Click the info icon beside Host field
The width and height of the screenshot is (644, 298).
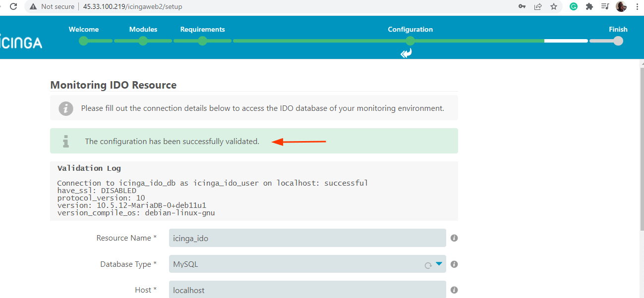454,290
